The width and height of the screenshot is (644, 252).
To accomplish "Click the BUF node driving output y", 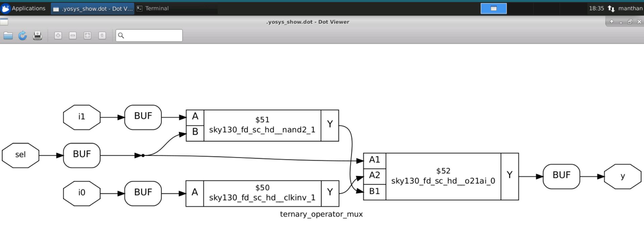I will tap(561, 177).
